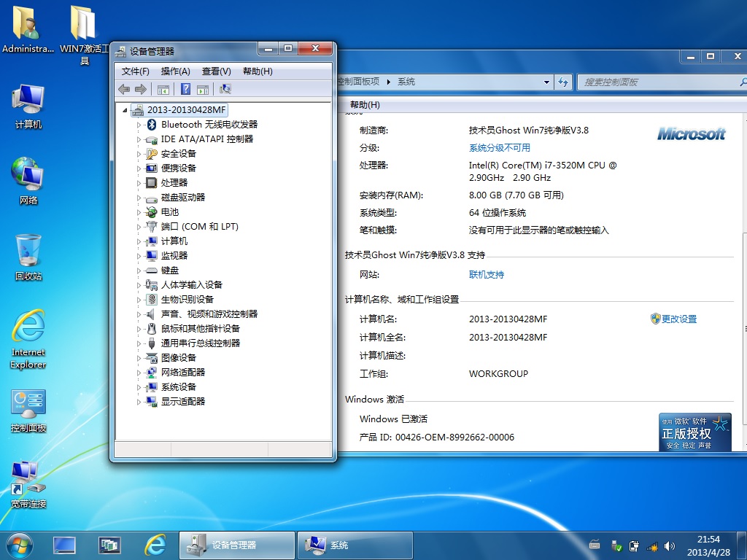Open the 联机支持 website link

pyautogui.click(x=487, y=275)
